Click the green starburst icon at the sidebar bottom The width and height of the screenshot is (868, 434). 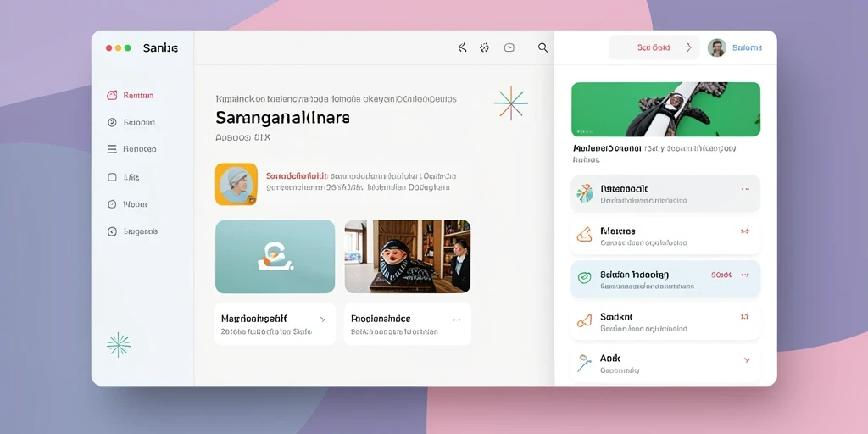coord(119,345)
